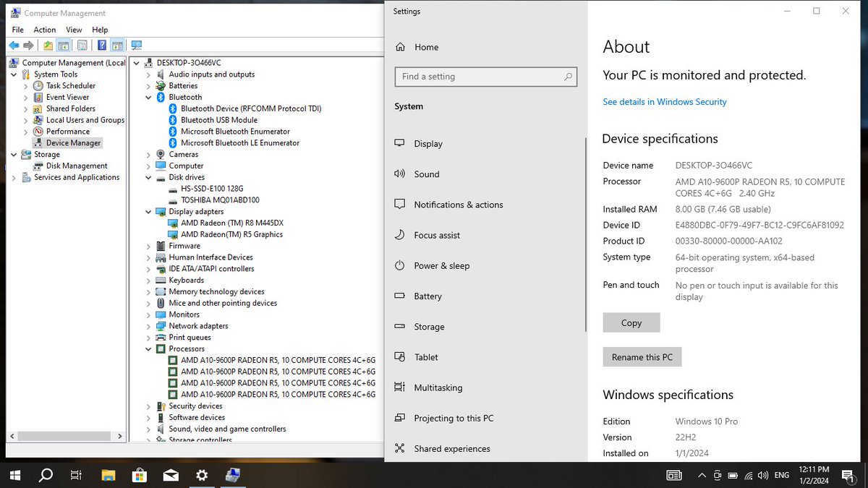Open the Help menu
This screenshot has height=488, width=868.
(100, 30)
